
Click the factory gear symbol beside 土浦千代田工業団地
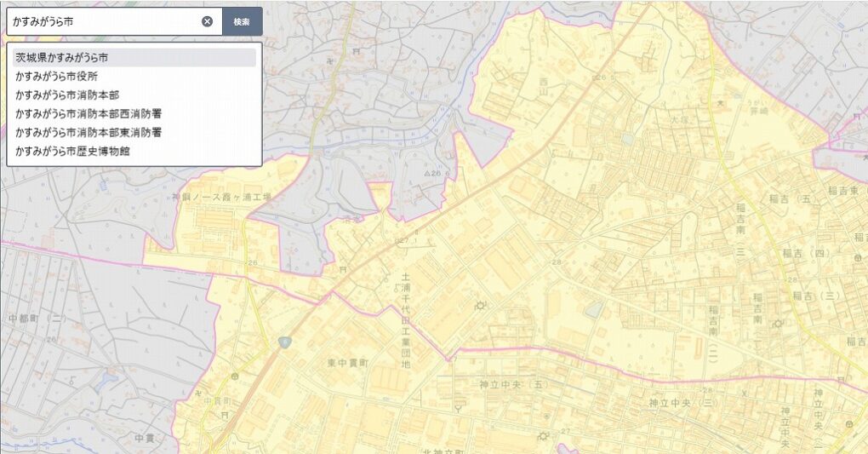(x=481, y=306)
